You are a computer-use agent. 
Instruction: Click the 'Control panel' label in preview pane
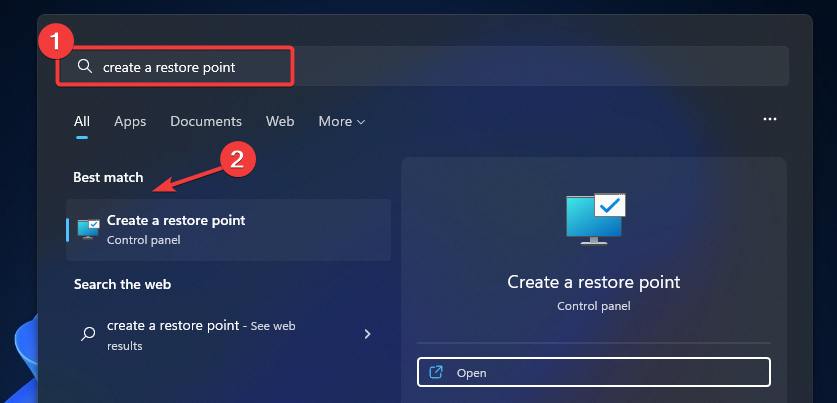pos(594,306)
